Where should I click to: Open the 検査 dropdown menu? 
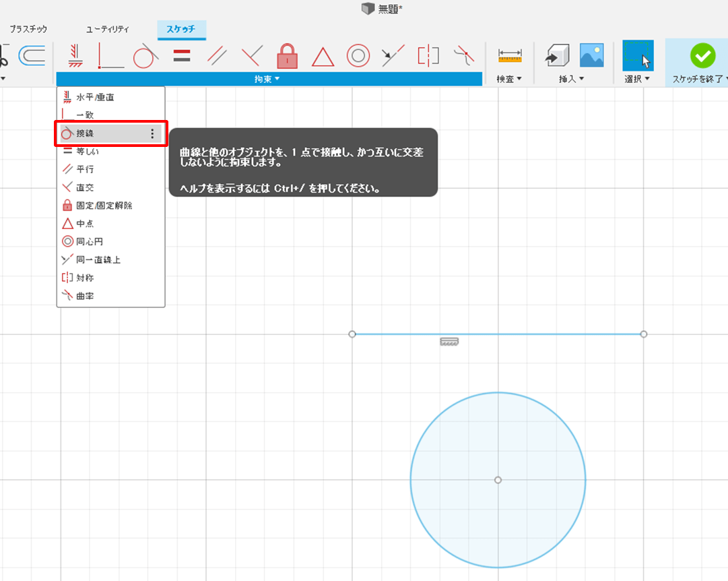click(509, 80)
